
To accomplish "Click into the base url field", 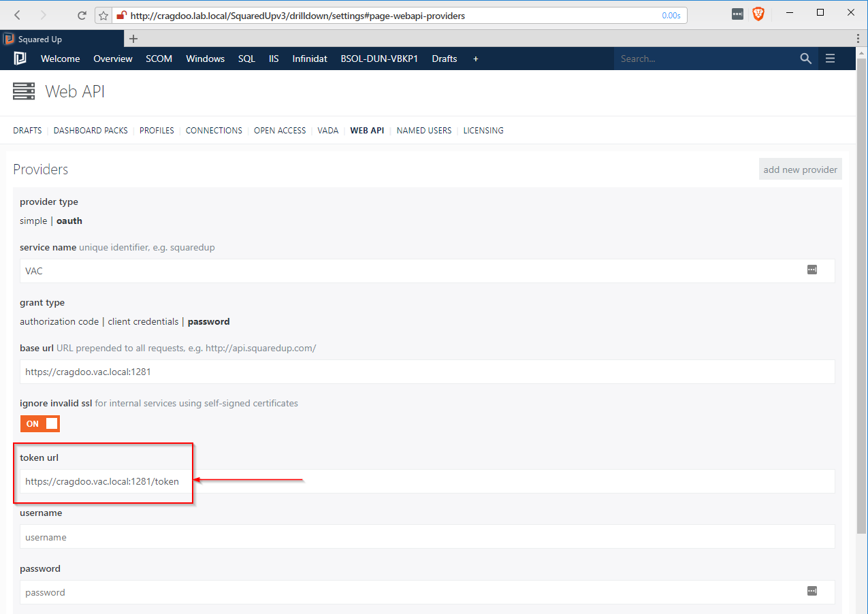I will [428, 372].
